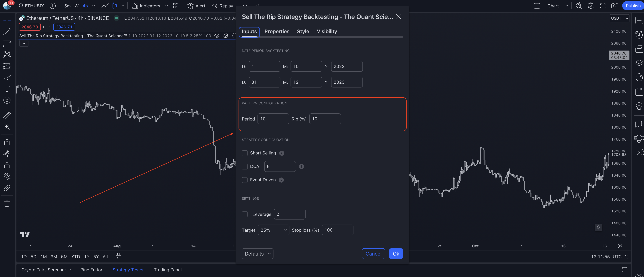The image size is (644, 277).
Task: Select the Text annotation tool
Action: pos(7,89)
